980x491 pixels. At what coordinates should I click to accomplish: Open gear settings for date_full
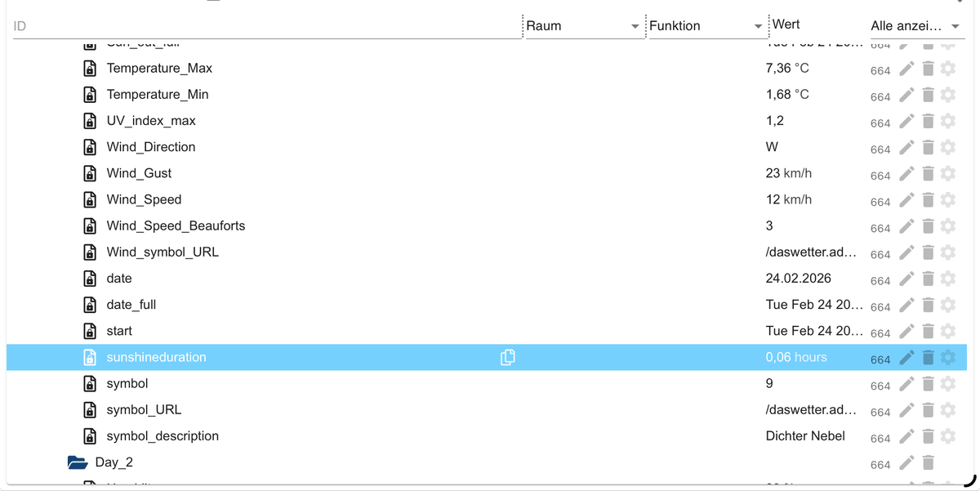pyautogui.click(x=947, y=305)
